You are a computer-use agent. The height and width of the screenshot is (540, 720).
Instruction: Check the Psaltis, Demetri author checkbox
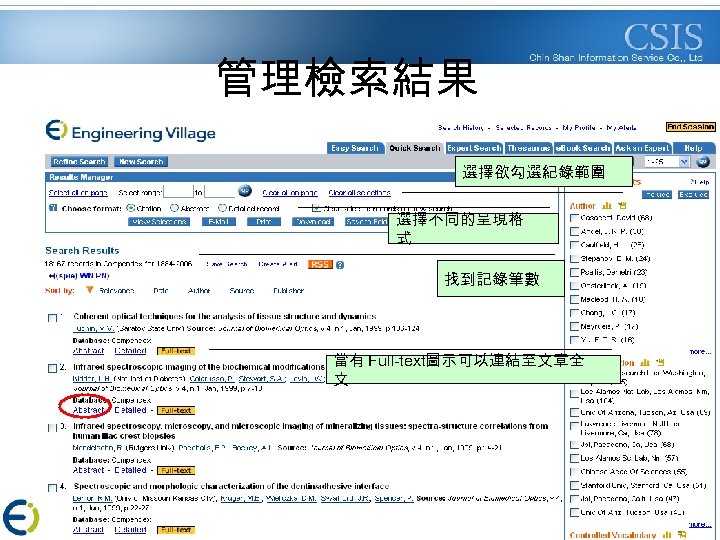pyautogui.click(x=574, y=272)
